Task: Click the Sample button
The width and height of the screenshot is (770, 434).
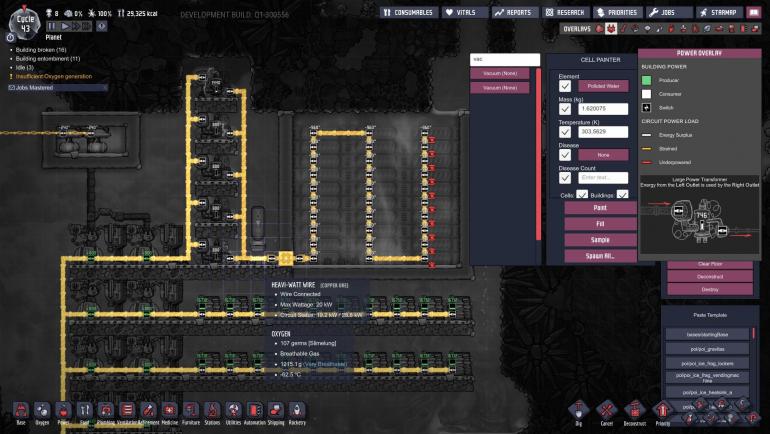Action: (600, 240)
